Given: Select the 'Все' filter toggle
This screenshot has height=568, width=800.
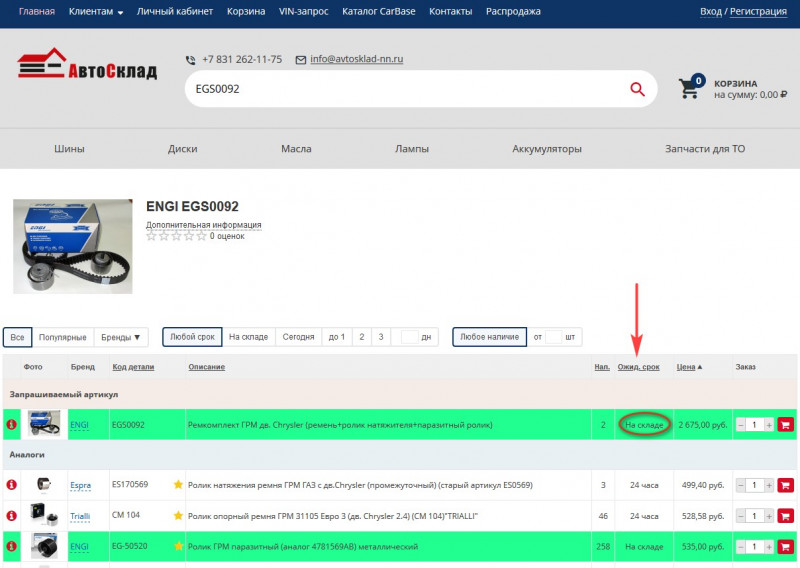Looking at the screenshot, I should 17,337.
